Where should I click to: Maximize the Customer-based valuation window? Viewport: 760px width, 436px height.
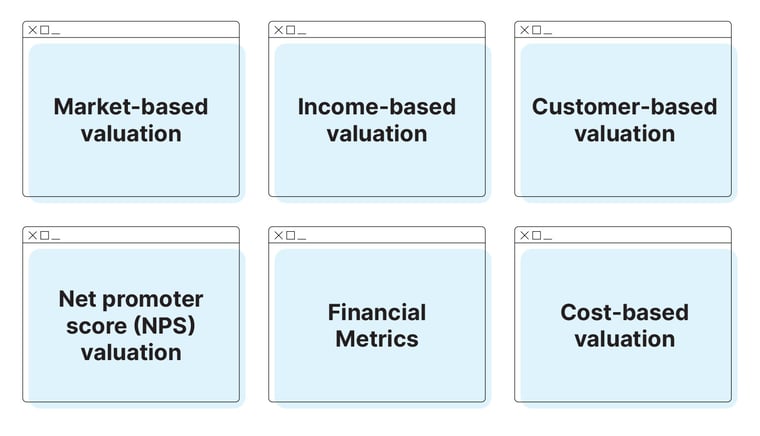coord(536,30)
